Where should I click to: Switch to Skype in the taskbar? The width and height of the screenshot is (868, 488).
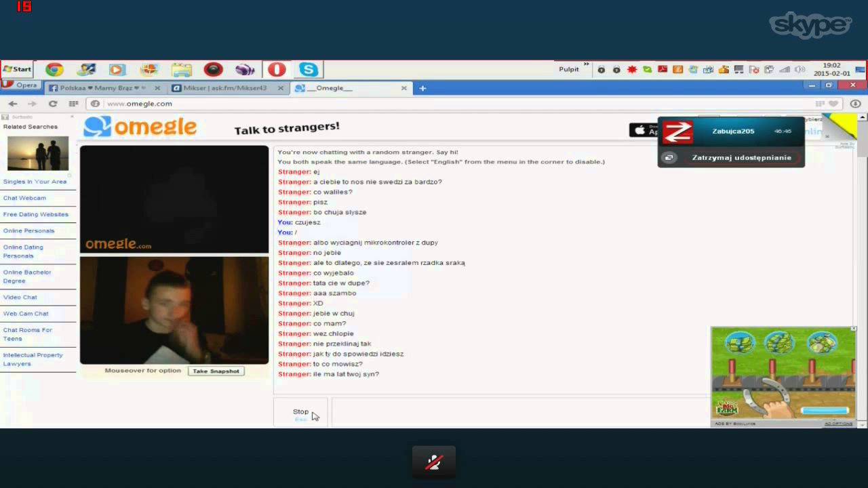[x=309, y=69]
